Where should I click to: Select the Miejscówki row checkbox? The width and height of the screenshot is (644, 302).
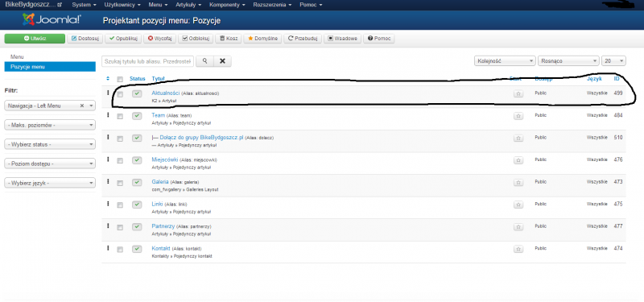[x=120, y=161]
